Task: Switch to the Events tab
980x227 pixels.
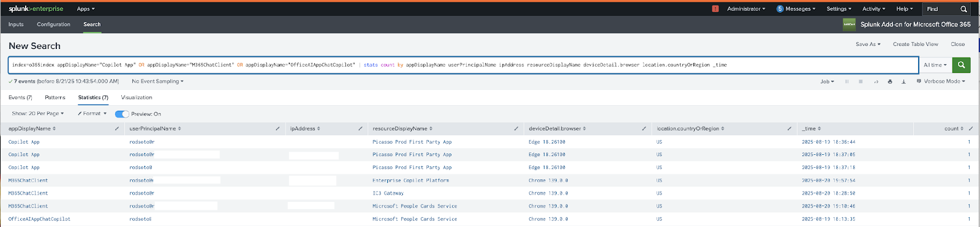Action: click(20, 97)
